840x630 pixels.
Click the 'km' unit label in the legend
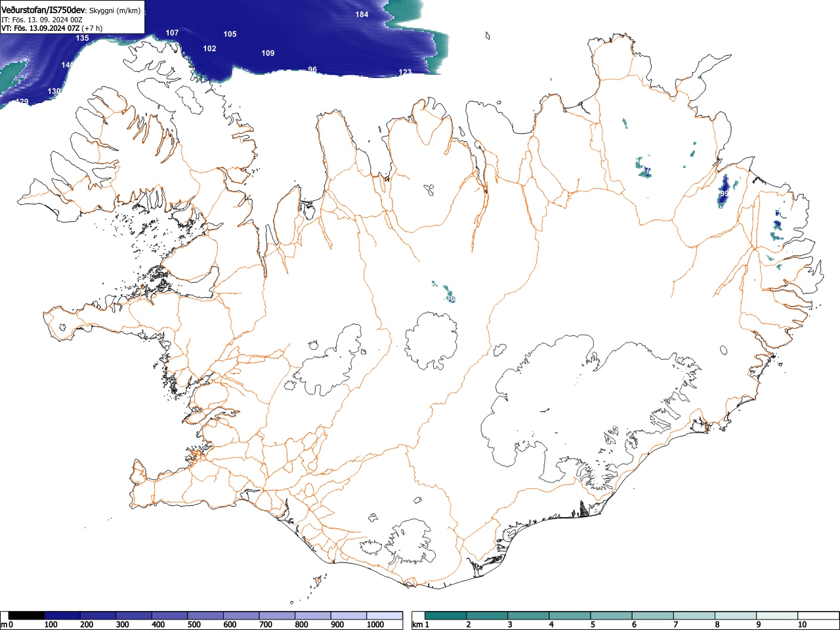pyautogui.click(x=417, y=625)
